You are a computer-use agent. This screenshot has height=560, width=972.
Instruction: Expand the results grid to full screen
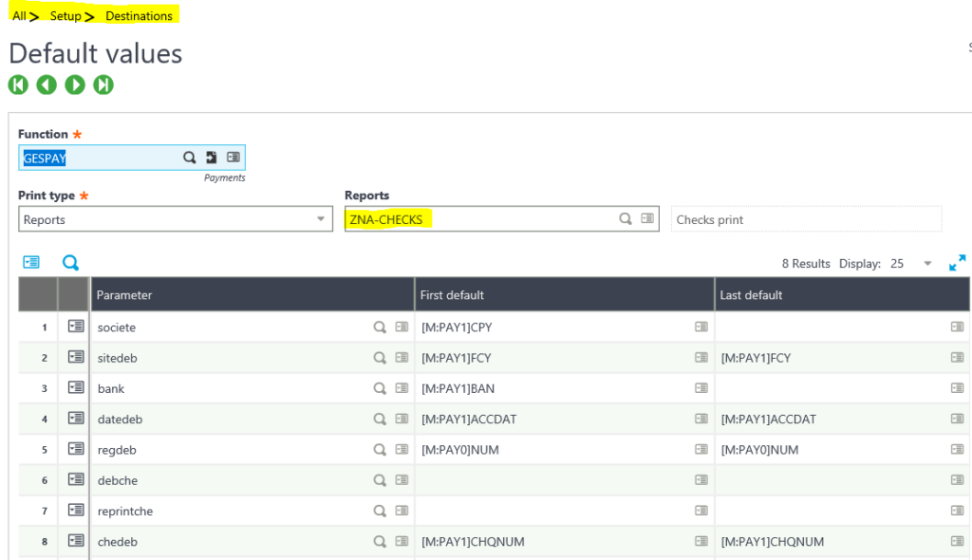[957, 263]
